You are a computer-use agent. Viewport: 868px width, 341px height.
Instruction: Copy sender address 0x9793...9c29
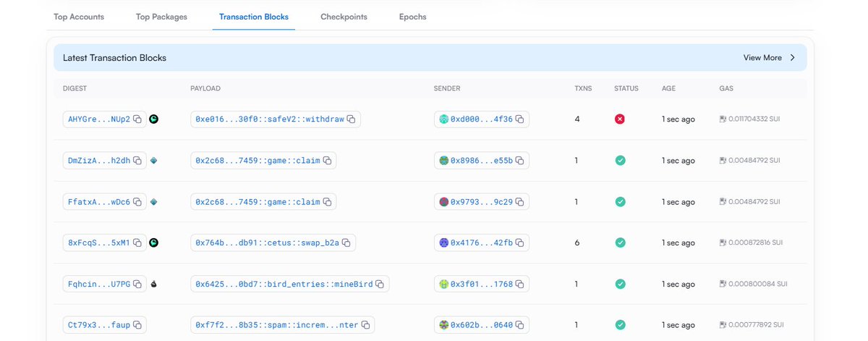[519, 201]
